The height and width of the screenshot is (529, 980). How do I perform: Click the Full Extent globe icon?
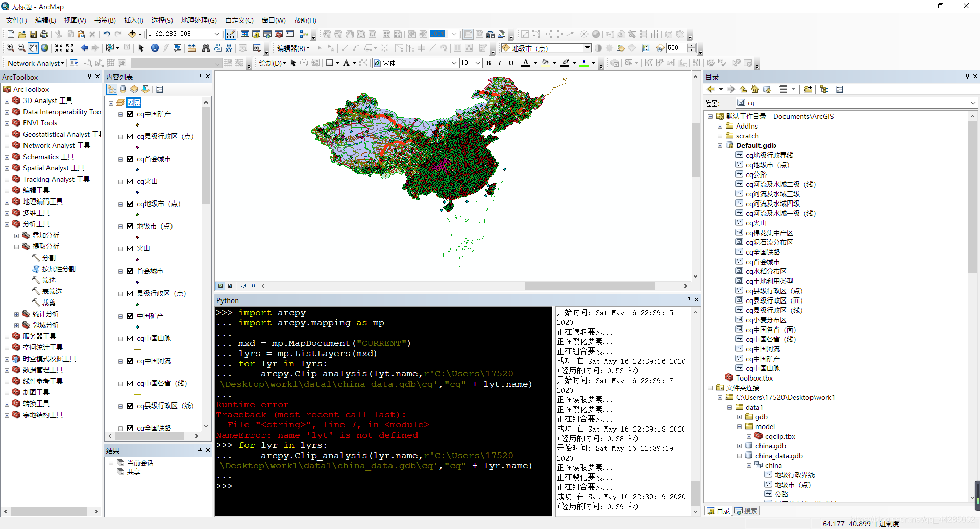point(45,48)
